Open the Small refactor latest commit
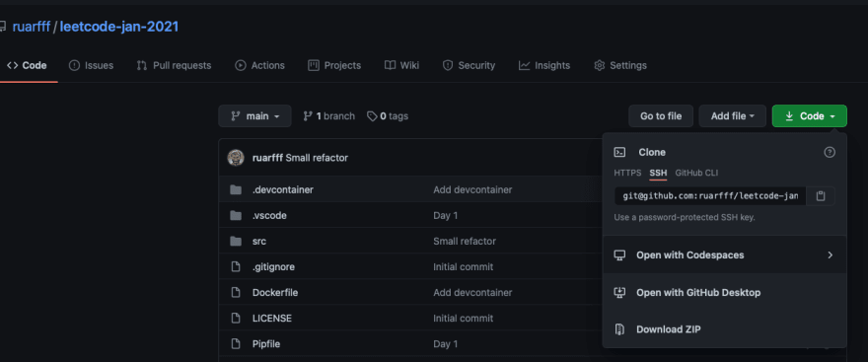Image resolution: width=868 pixels, height=362 pixels. point(317,158)
